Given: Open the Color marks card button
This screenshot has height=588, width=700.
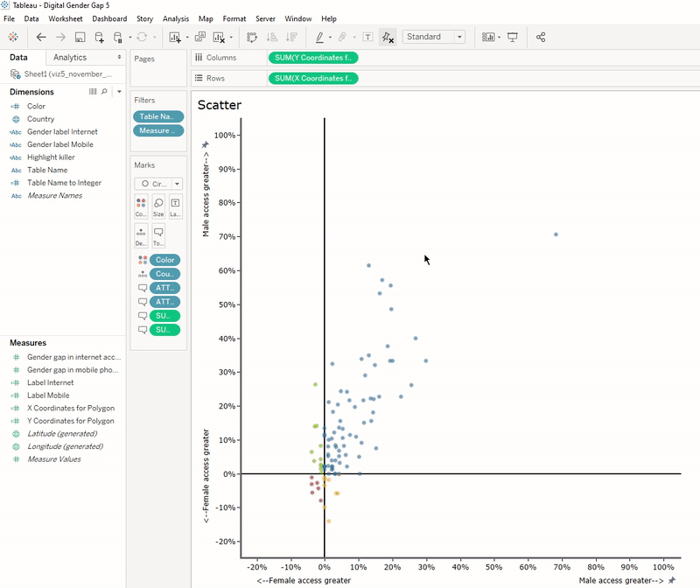Looking at the screenshot, I should click(x=142, y=206).
